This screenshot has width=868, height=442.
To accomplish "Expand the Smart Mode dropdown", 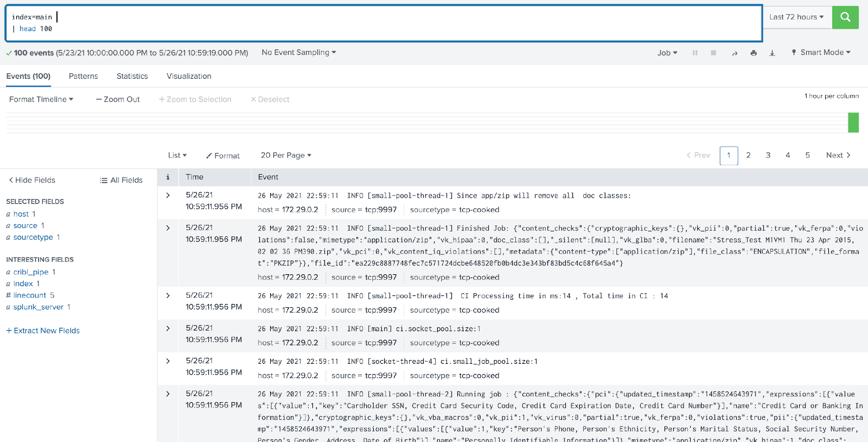I will coord(821,53).
